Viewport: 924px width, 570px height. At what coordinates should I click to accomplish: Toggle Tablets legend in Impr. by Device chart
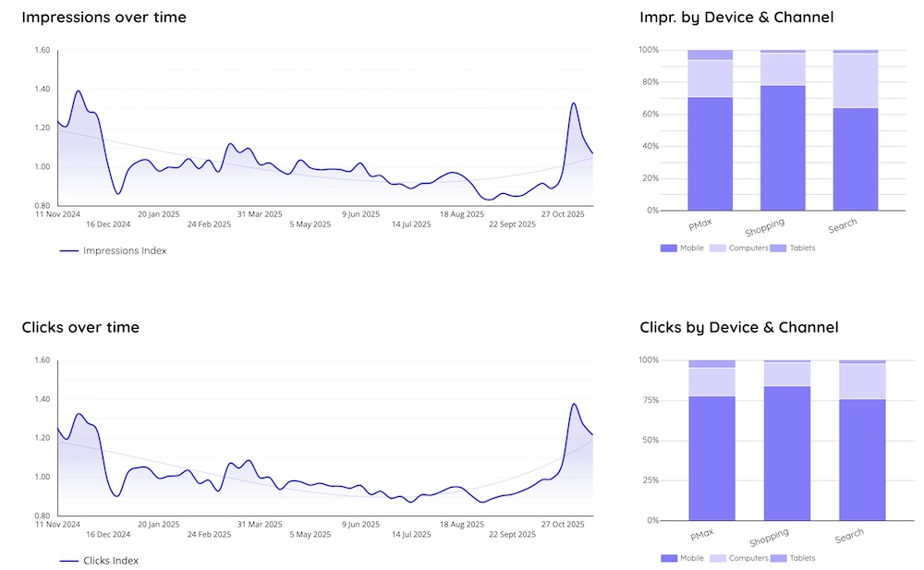(795, 248)
